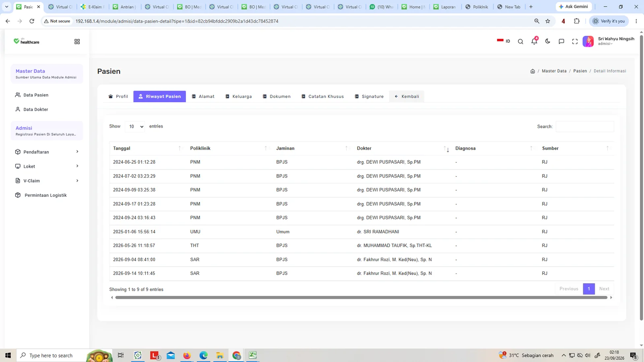Open browser extensions puzzle icon

pyautogui.click(x=577, y=21)
